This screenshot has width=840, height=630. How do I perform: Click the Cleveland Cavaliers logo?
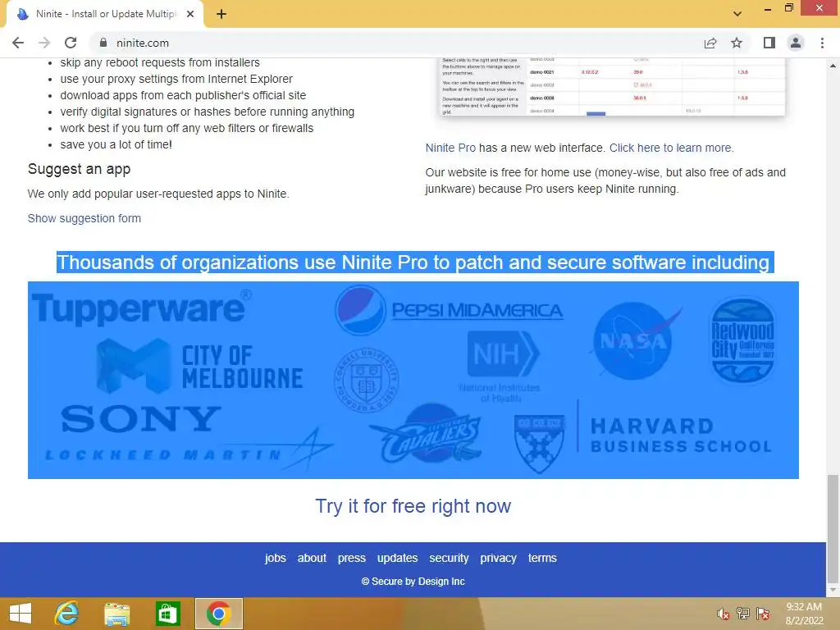pos(427,434)
